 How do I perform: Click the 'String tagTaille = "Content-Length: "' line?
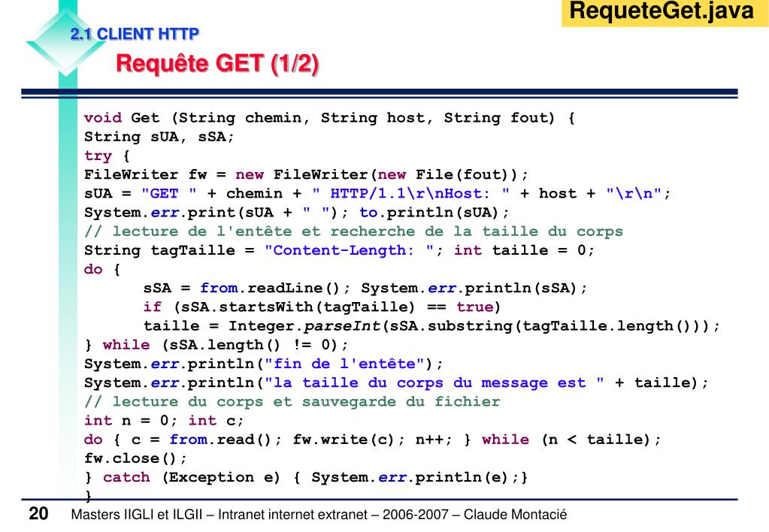point(339,250)
